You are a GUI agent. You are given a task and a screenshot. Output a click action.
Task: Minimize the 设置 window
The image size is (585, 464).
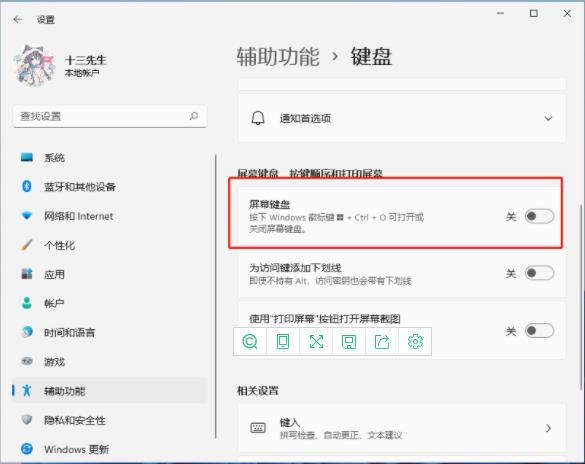[x=500, y=13]
